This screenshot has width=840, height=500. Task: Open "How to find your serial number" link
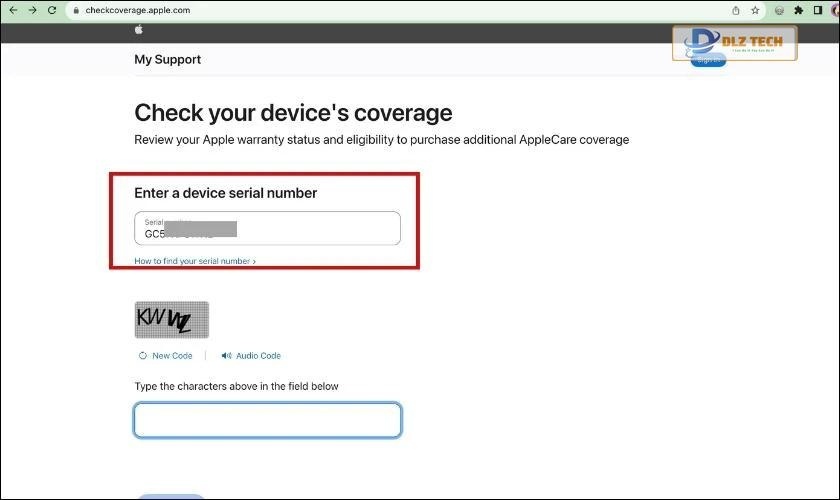coord(194,261)
